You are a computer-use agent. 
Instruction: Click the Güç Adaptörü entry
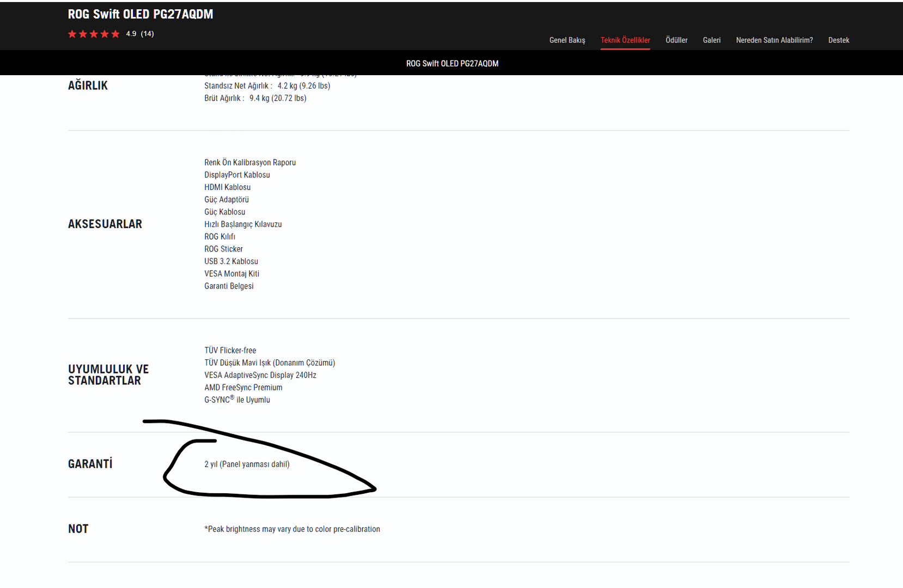pos(227,200)
